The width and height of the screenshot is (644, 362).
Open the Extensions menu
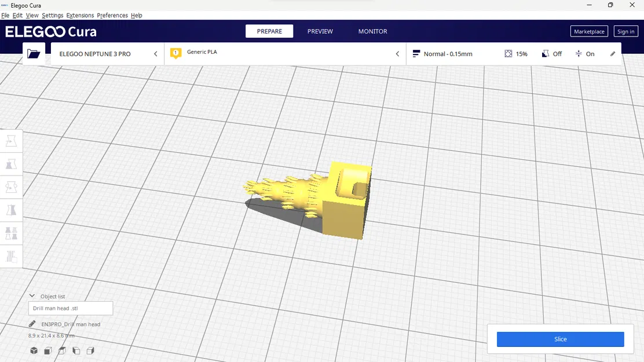[x=80, y=15]
